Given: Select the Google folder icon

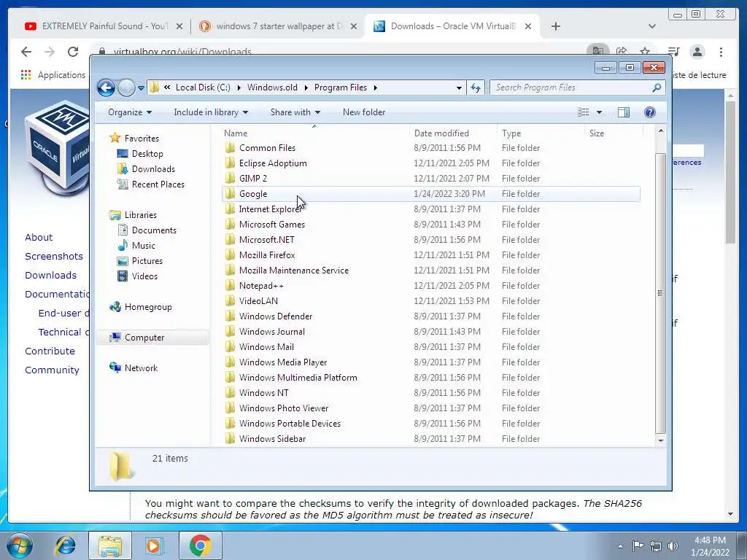Looking at the screenshot, I should coord(230,194).
